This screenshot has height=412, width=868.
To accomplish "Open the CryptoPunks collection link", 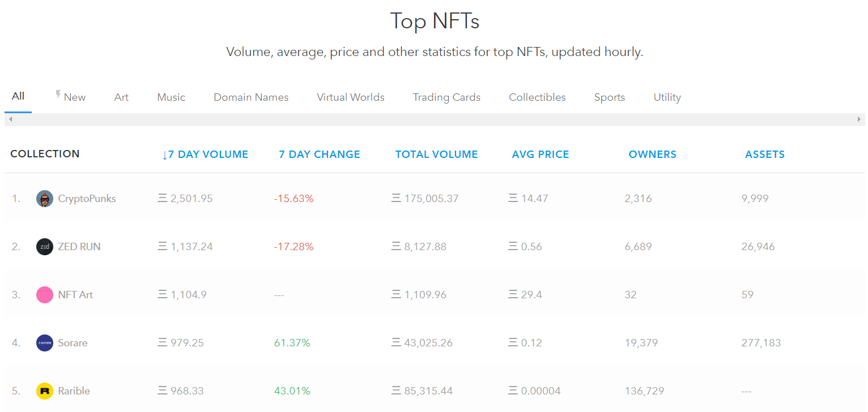I will 87,199.
